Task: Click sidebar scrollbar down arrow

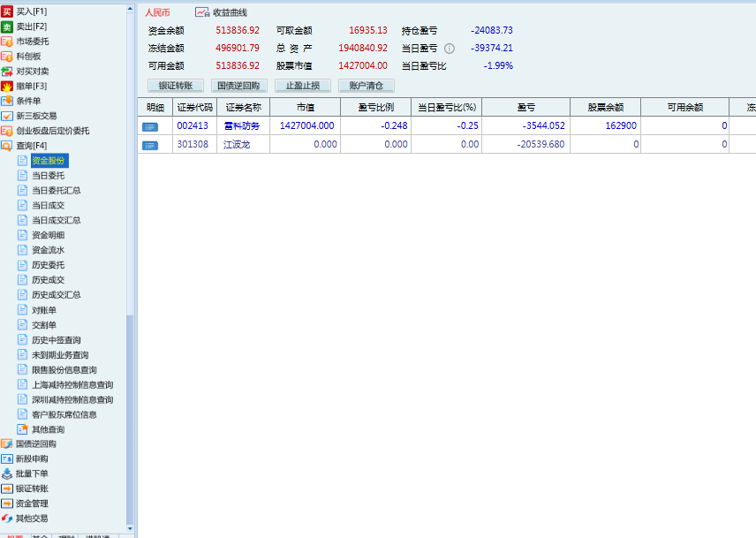Action: point(130,529)
